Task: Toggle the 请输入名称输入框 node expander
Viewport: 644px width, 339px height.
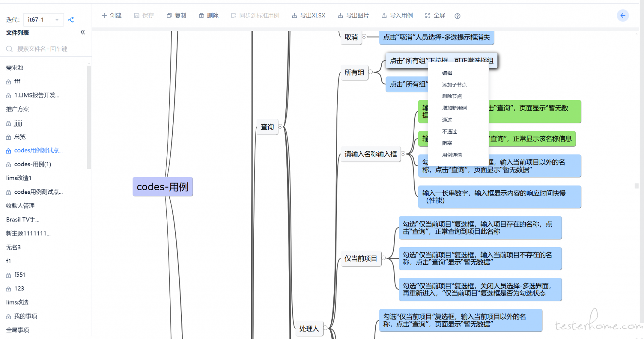Action: coord(403,153)
